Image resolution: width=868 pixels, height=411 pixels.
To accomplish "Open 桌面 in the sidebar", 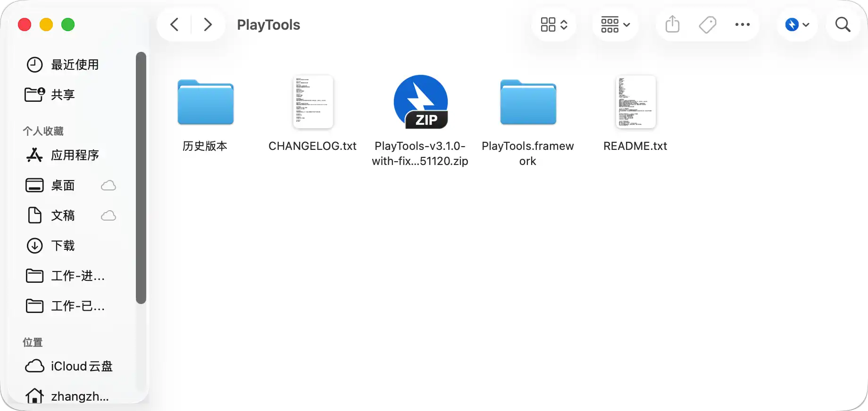I will point(63,185).
